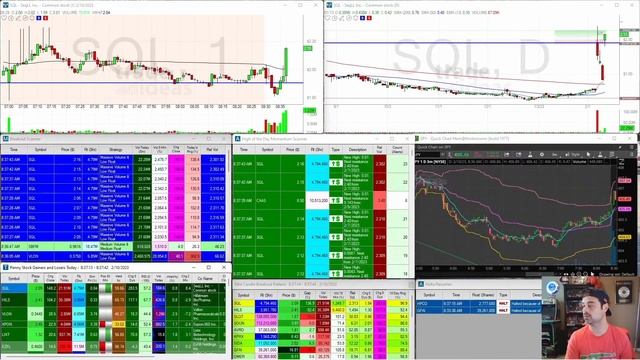640x360 pixels.
Task: Open the 3m timeframe dropdown in SPY chart
Action: click(556, 155)
